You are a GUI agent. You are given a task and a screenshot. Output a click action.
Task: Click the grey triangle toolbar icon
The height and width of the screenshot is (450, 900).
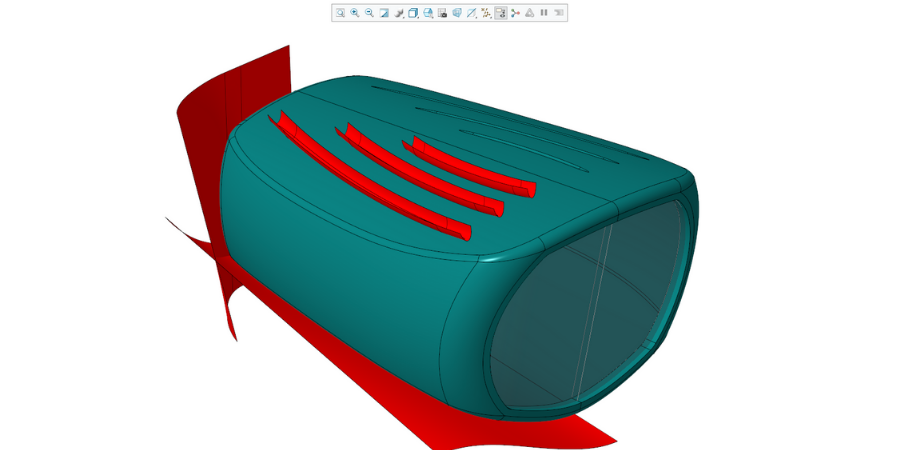[x=530, y=13]
